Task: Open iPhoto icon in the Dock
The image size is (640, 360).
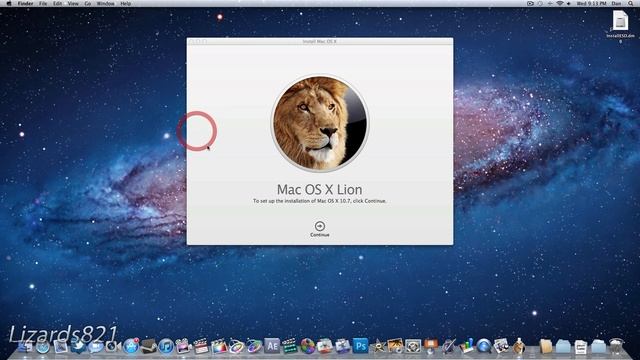Action: 396,346
